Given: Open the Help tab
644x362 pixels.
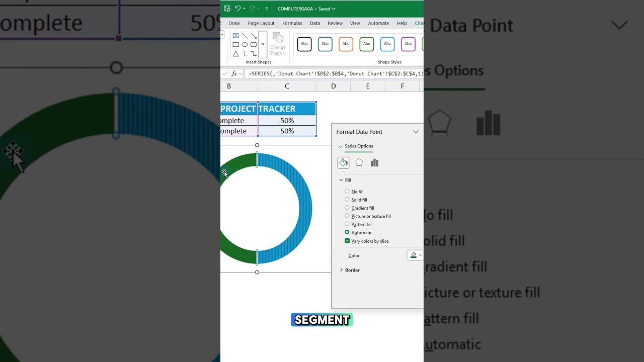Looking at the screenshot, I should [402, 23].
